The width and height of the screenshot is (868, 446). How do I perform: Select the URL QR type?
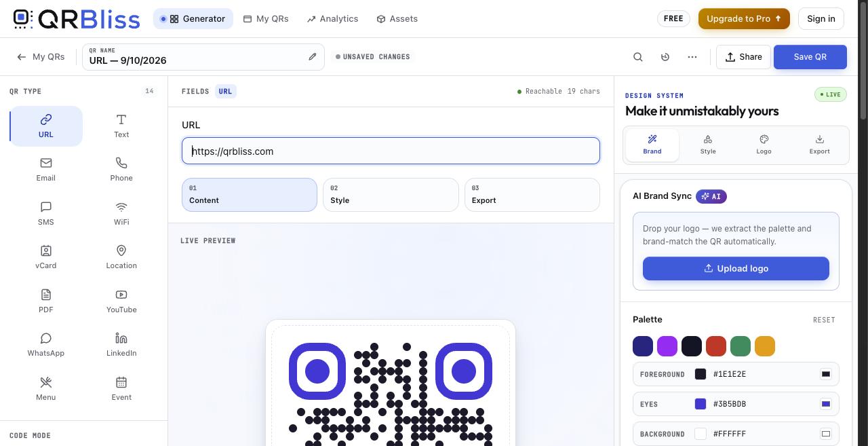point(46,126)
